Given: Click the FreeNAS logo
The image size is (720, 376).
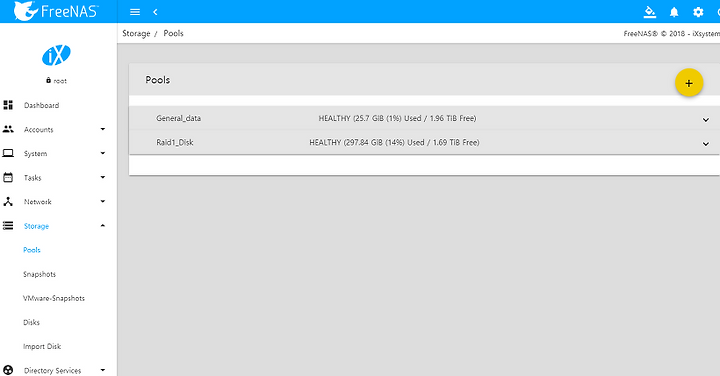Looking at the screenshot, I should pyautogui.click(x=56, y=11).
